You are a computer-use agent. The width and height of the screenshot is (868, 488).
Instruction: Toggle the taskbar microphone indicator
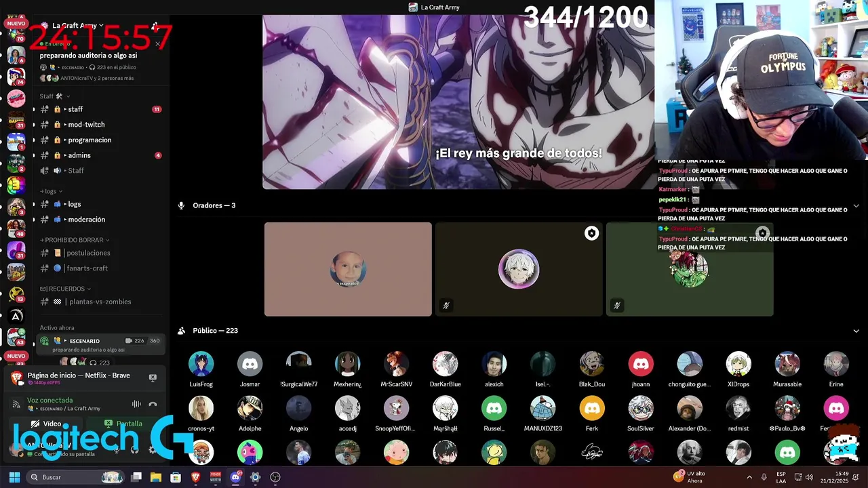click(764, 477)
